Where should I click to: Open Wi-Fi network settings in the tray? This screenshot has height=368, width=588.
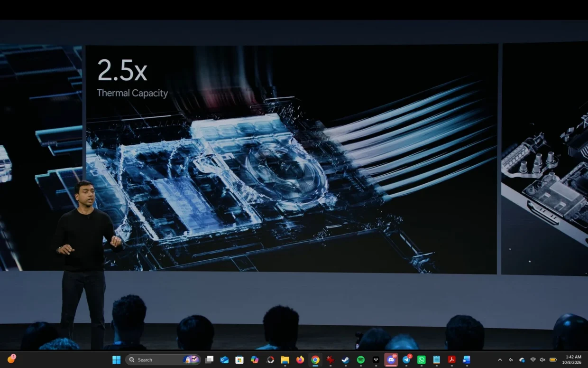(x=533, y=360)
